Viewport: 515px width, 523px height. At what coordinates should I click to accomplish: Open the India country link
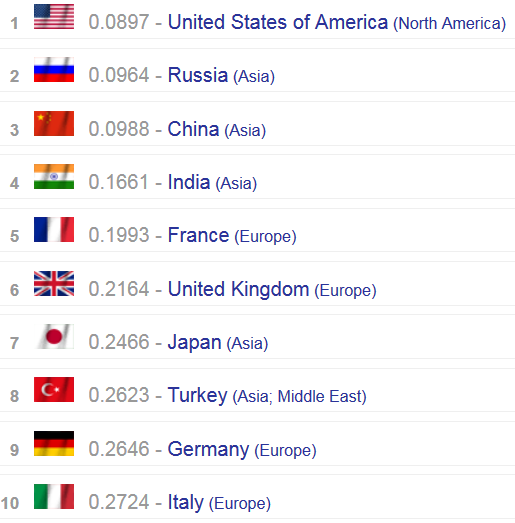coord(189,182)
